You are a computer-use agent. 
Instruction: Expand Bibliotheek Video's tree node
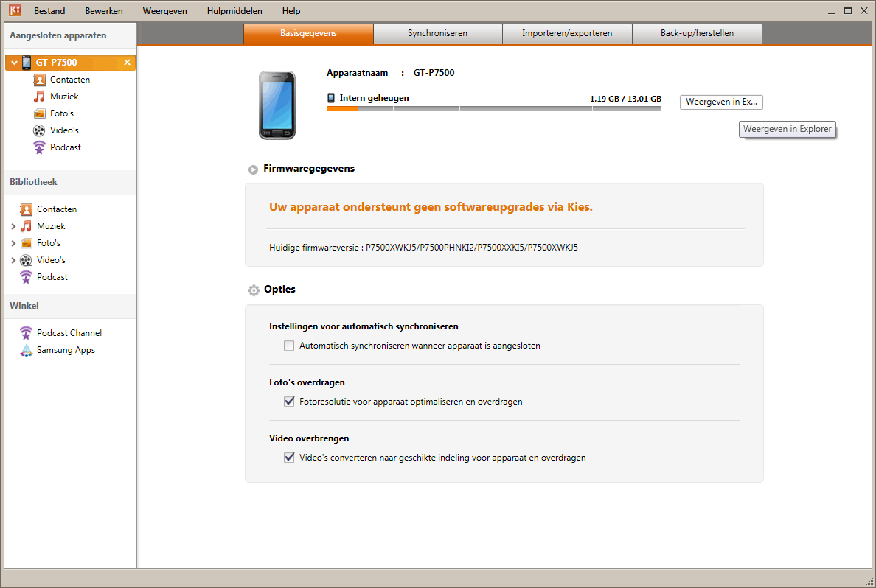pyautogui.click(x=13, y=260)
